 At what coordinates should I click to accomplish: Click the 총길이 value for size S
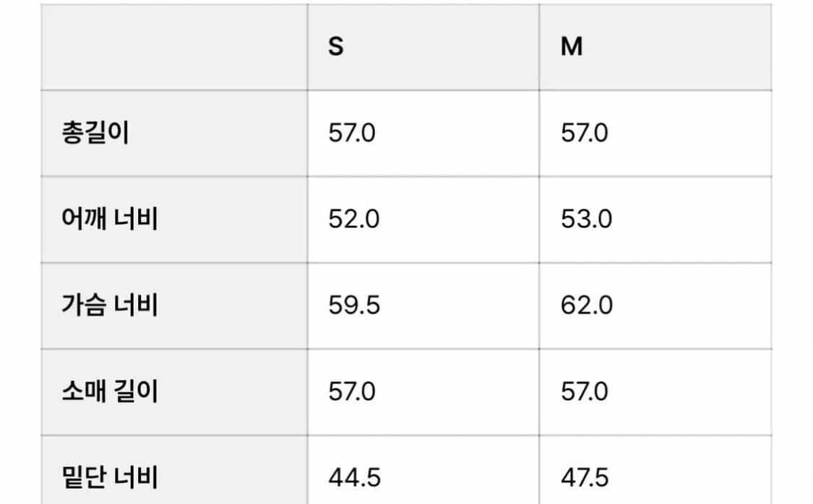[x=352, y=134]
